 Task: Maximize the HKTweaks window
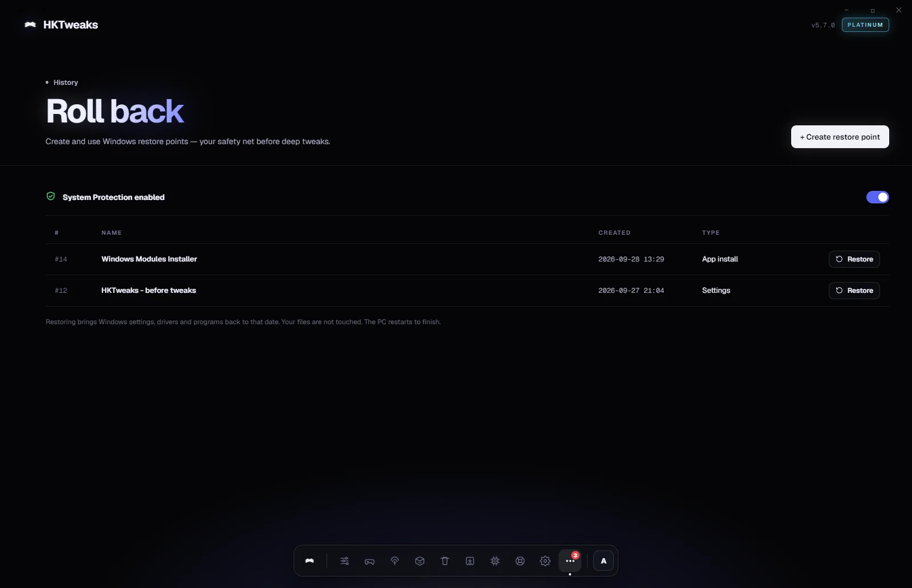[873, 10]
